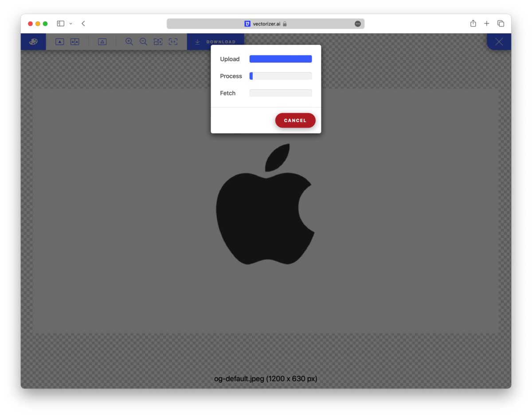Expand the sidebar dropdown chevron

(70, 24)
